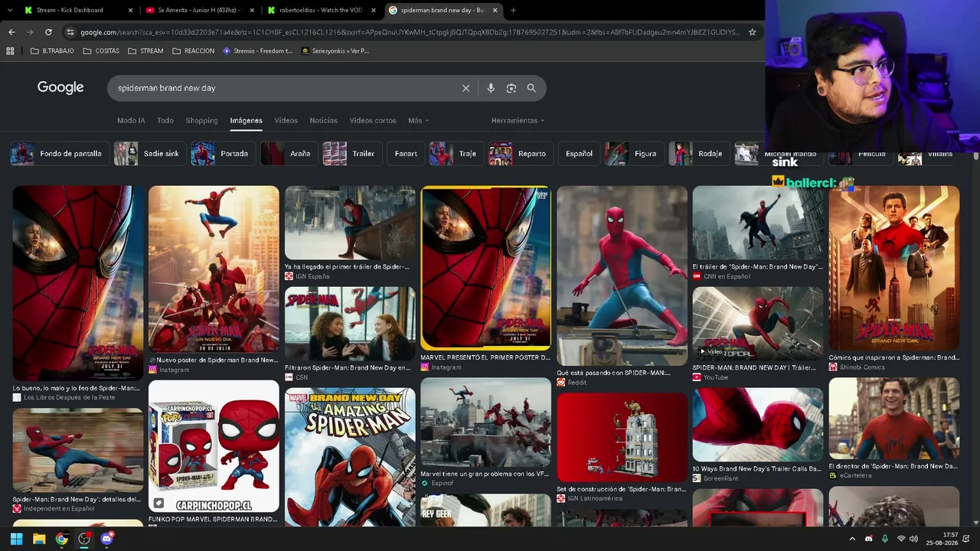Expand the Herramientas tools dropdown
This screenshot has height=551, width=980.
tap(518, 120)
